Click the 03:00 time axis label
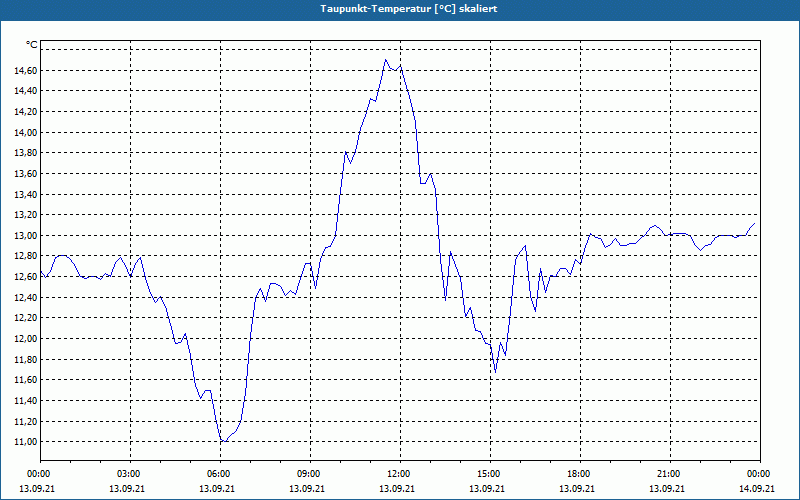This screenshot has width=800, height=500. point(129,474)
